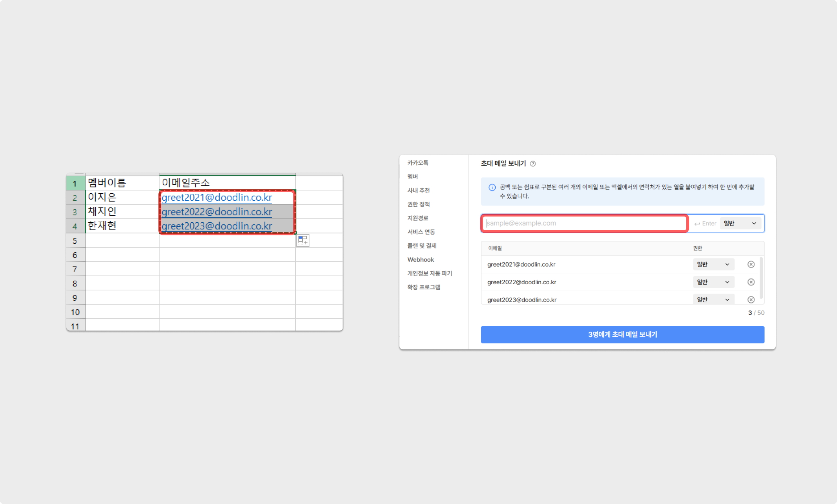Image resolution: width=837 pixels, height=504 pixels.
Task: Click the paste options icon in spreadsheet
Action: 303,240
